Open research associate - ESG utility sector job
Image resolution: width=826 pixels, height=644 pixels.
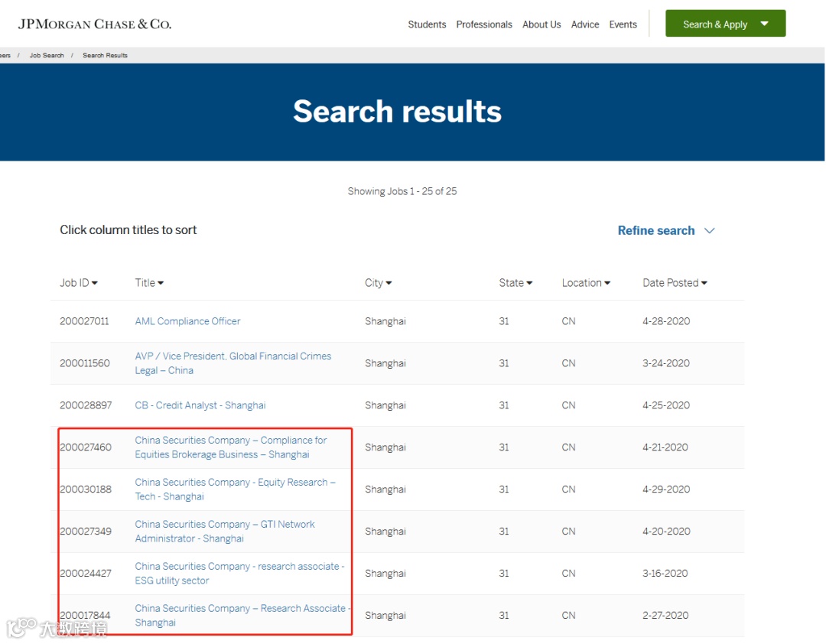(239, 574)
